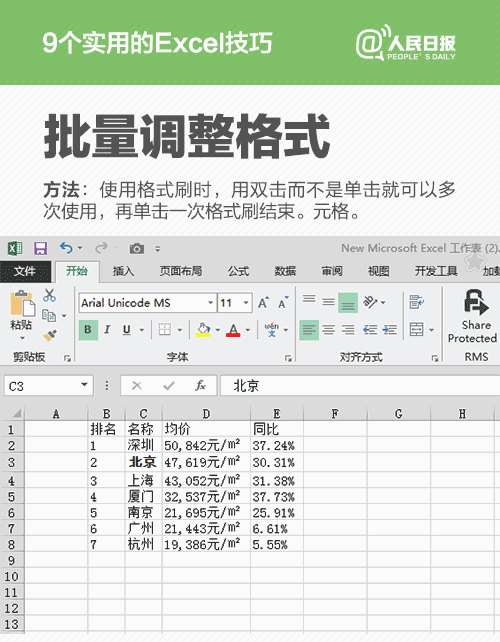
Task: Select cell containing 上海
Action: (x=143, y=480)
